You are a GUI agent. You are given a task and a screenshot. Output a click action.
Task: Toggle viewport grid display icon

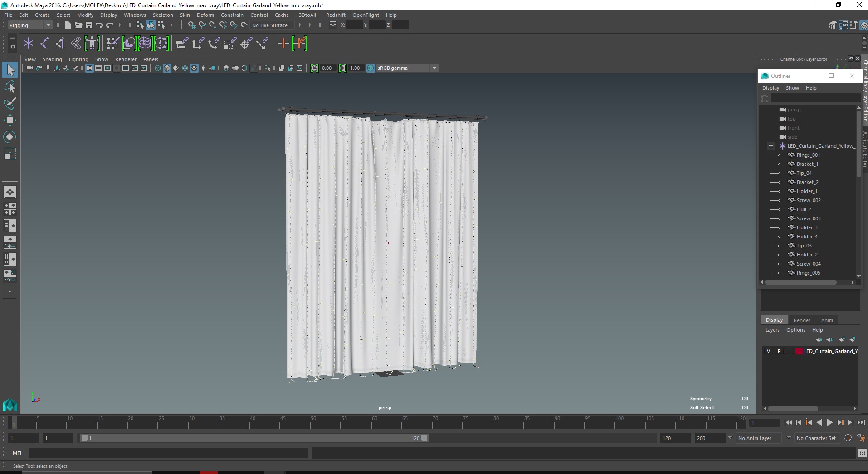click(x=89, y=68)
